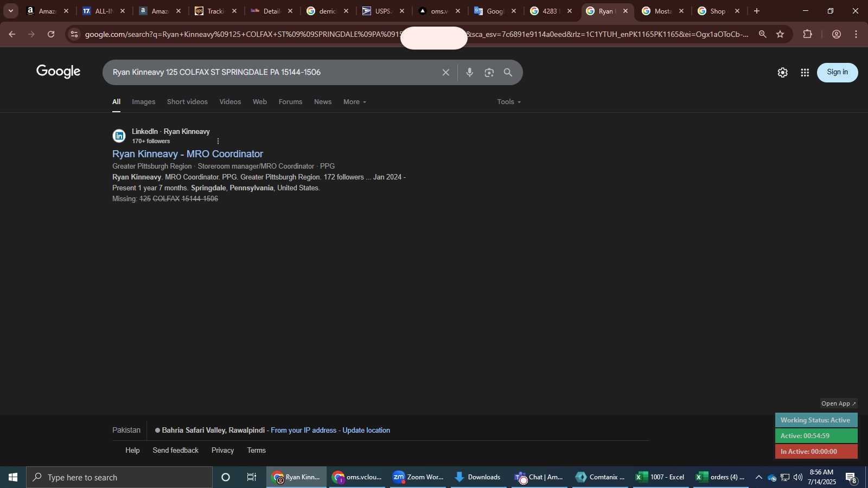Switch to Short videos results tab
This screenshot has width=868, height=488.
coord(187,102)
